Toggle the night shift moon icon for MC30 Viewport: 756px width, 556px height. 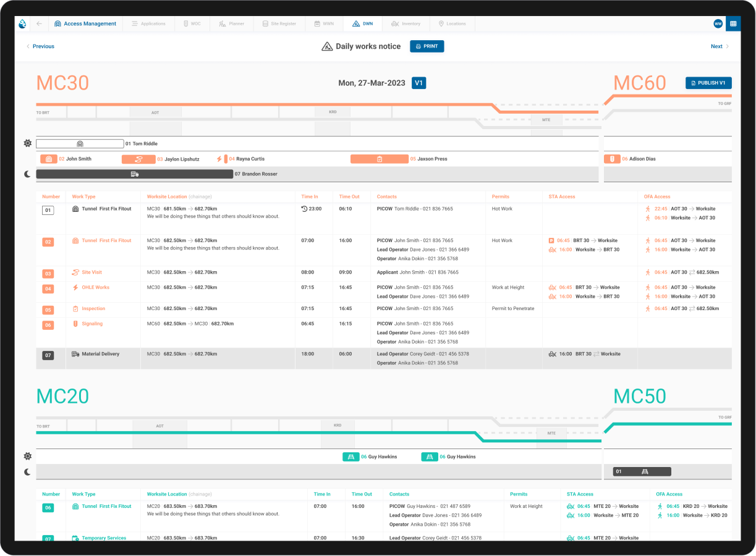27,174
